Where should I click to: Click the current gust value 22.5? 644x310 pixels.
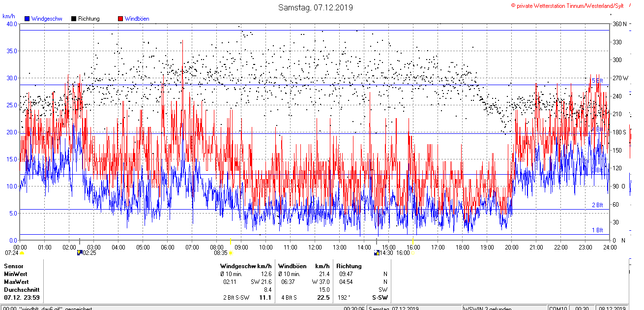tap(323, 298)
